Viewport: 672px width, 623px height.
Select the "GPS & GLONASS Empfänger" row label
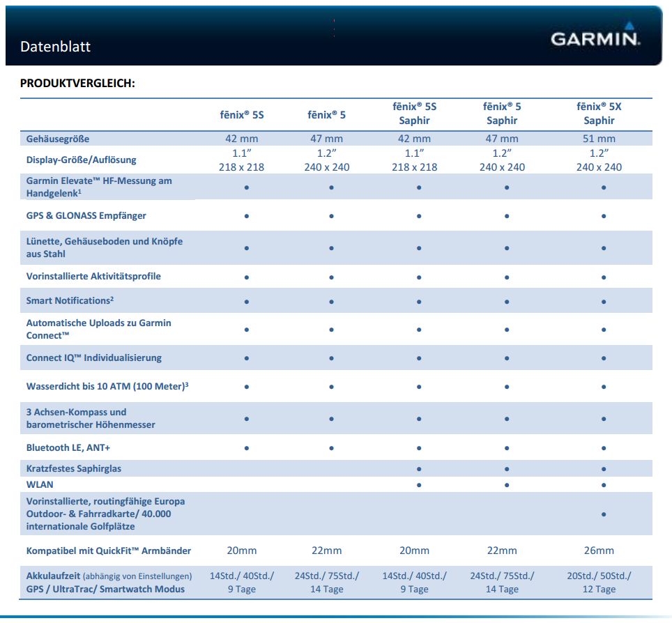pyautogui.click(x=86, y=215)
